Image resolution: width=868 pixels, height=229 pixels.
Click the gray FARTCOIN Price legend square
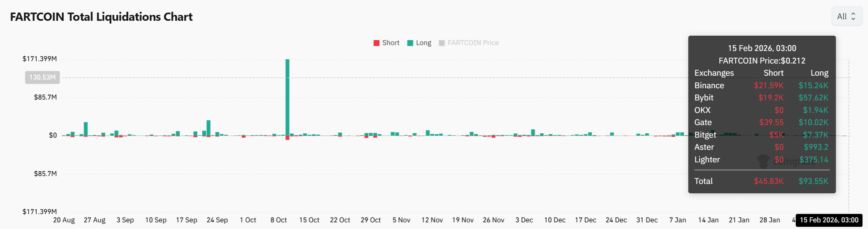(x=442, y=43)
